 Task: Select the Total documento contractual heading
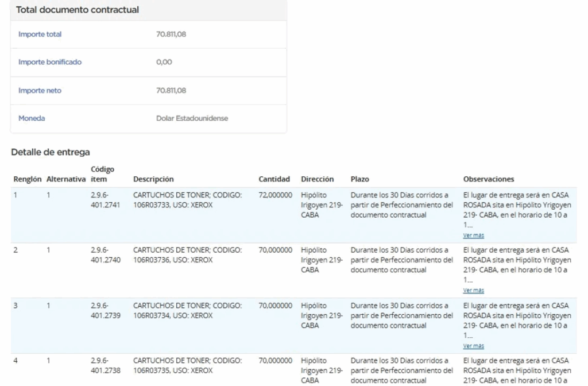point(78,10)
